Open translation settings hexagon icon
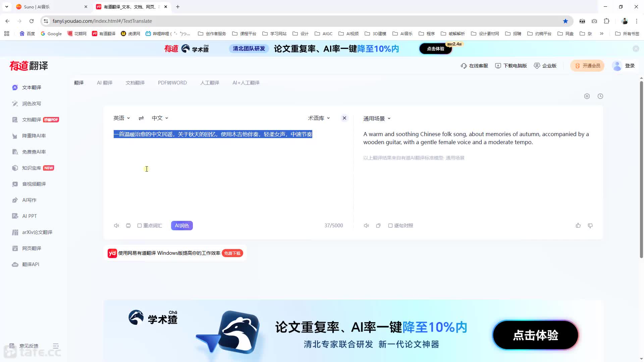This screenshot has height=362, width=644. tap(587, 96)
